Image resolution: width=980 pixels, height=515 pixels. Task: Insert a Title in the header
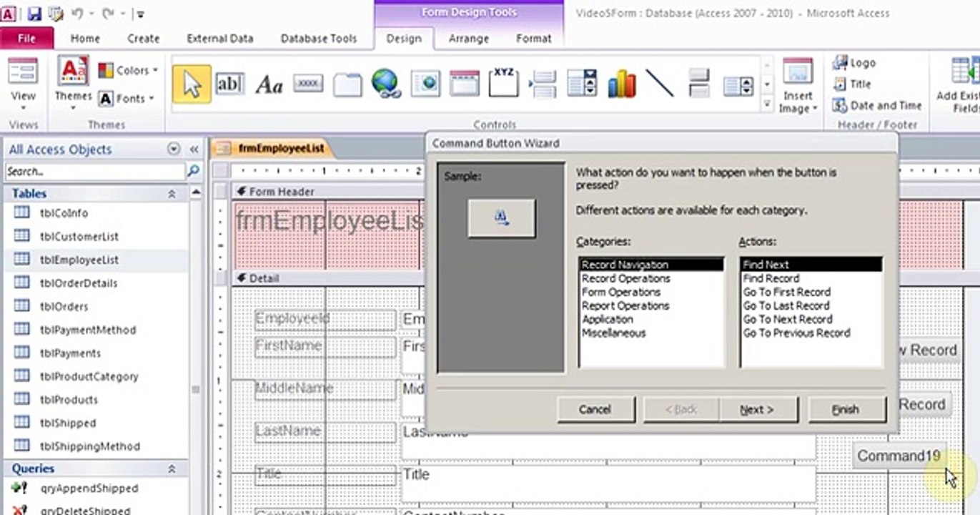852,84
